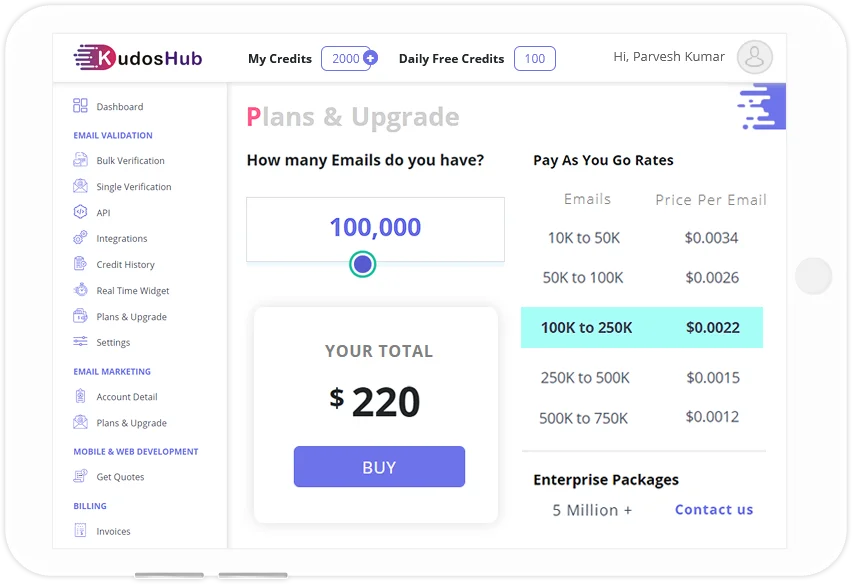This screenshot has height=585, width=853.
Task: Click the 100,000 emails amount field
Action: coord(375,229)
